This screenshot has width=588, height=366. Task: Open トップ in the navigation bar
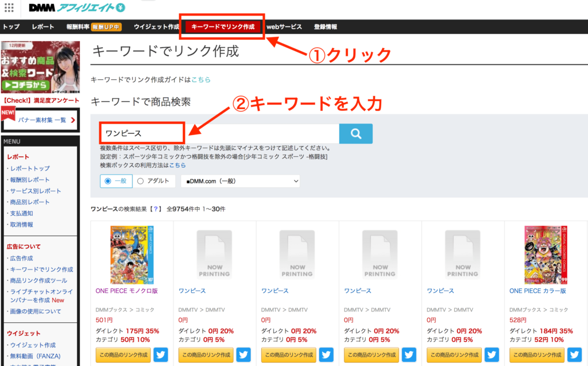click(11, 26)
